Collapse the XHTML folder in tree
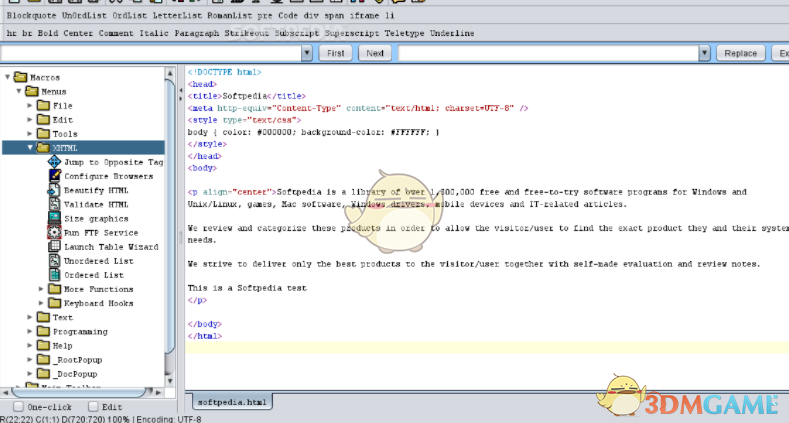789x423 pixels. click(30, 148)
